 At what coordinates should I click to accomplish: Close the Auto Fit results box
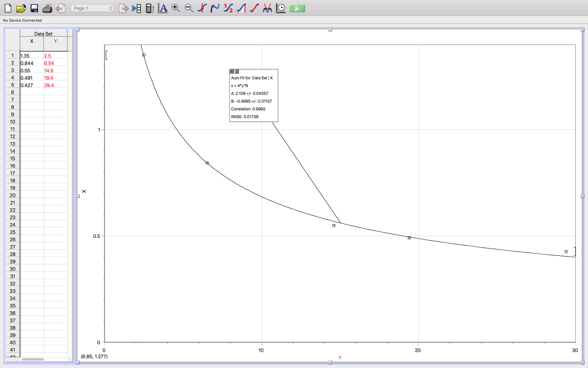[232, 71]
